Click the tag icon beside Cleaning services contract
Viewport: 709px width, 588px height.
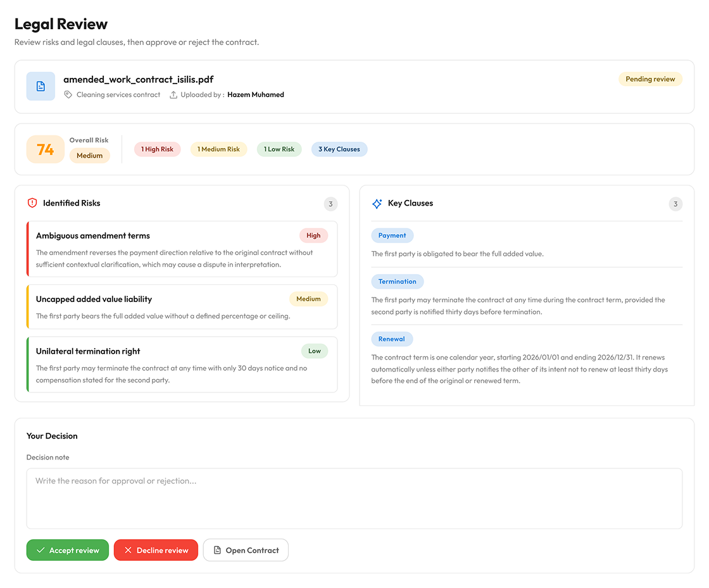point(68,94)
